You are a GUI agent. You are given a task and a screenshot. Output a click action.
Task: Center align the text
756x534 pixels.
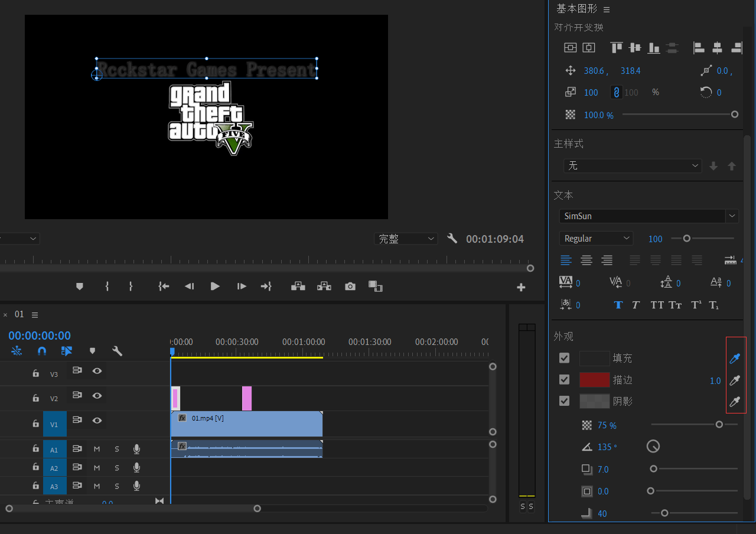tap(586, 260)
